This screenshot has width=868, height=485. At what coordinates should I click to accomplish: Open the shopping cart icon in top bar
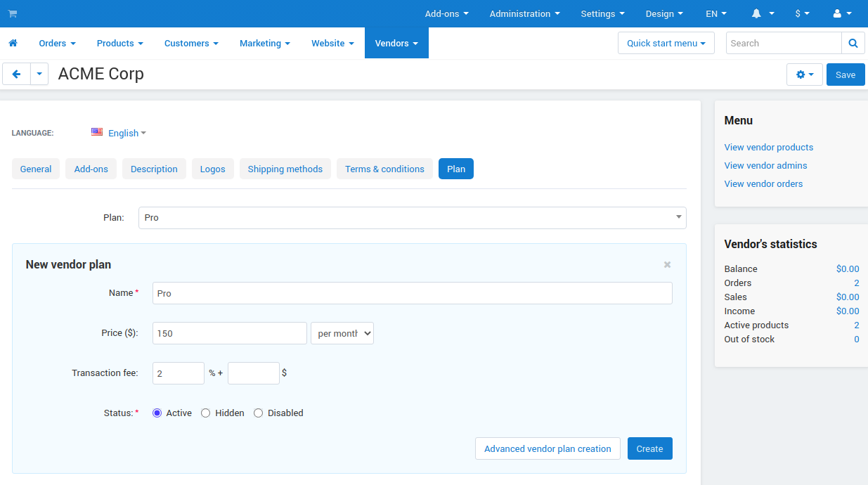tap(13, 13)
